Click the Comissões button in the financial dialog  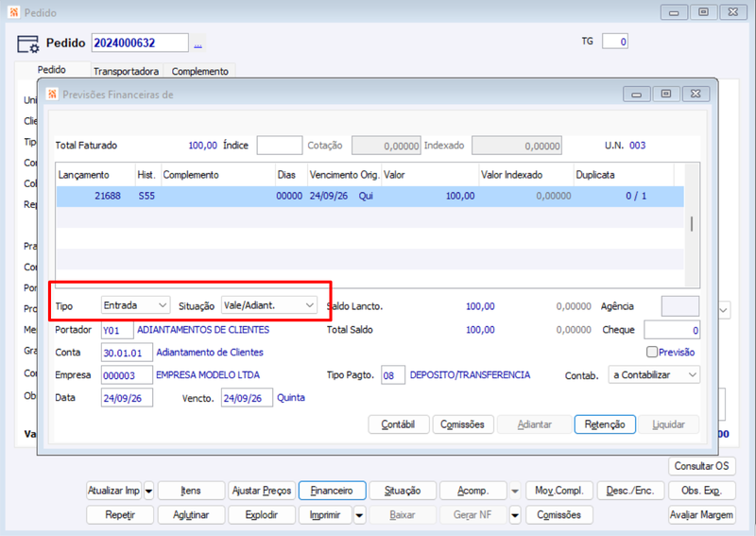pyautogui.click(x=462, y=424)
